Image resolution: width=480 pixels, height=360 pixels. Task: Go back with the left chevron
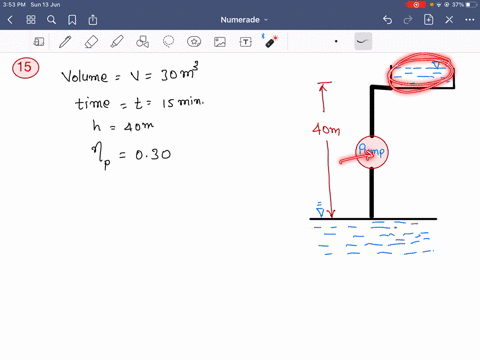point(10,20)
